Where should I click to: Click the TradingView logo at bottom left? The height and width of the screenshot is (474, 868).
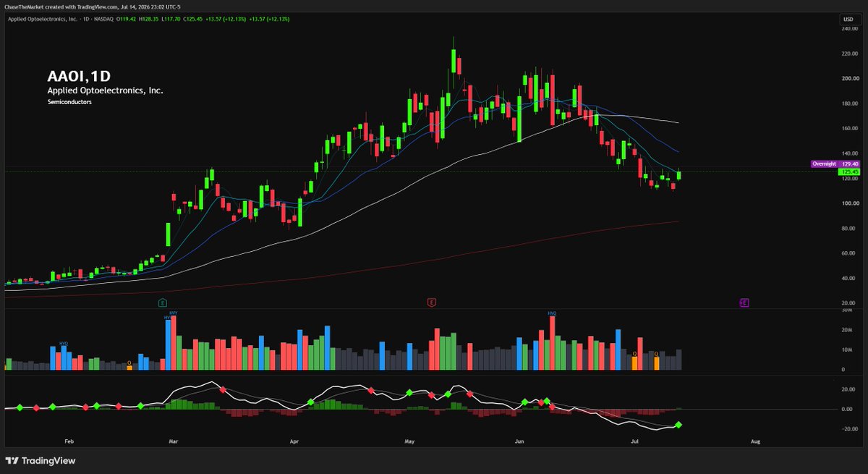(41, 460)
